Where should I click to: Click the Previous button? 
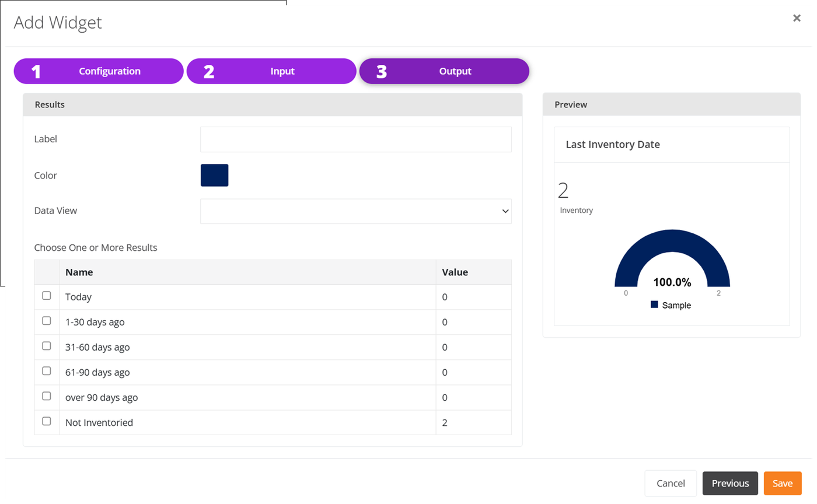tap(730, 483)
